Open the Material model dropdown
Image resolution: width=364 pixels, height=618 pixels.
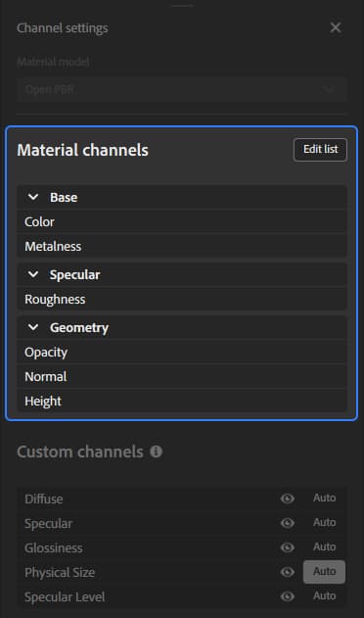tap(182, 89)
